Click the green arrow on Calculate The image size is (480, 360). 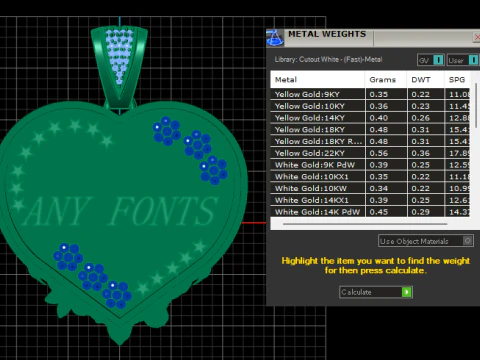coord(407,292)
